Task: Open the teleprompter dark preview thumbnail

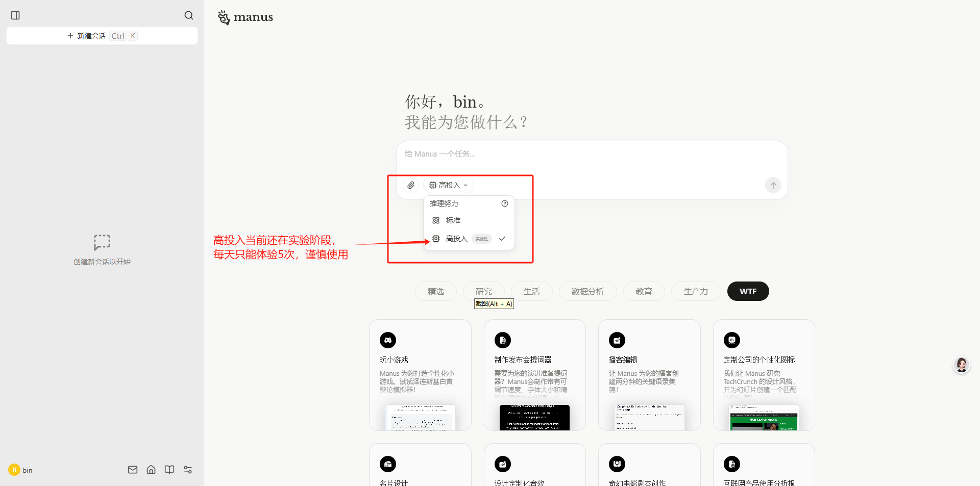Action: (535, 418)
